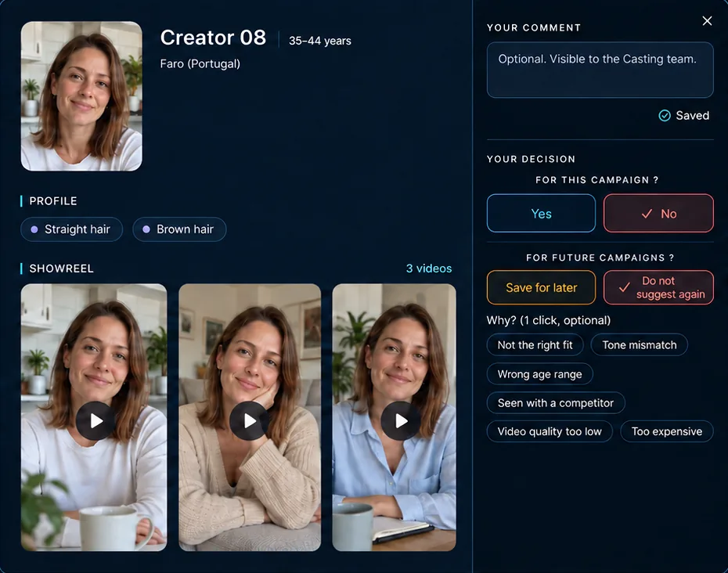Click the 35-44 years age label

(x=320, y=41)
